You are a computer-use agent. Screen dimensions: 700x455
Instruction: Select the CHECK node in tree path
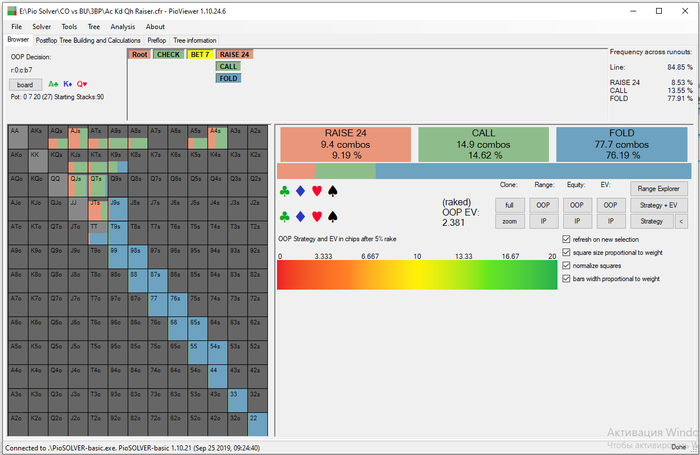[x=168, y=54]
